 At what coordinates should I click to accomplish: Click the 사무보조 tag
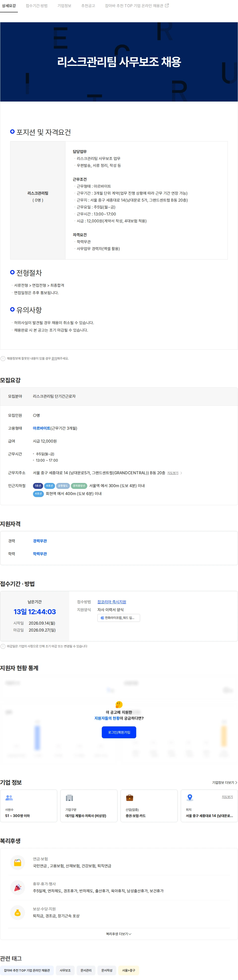[x=65, y=971]
